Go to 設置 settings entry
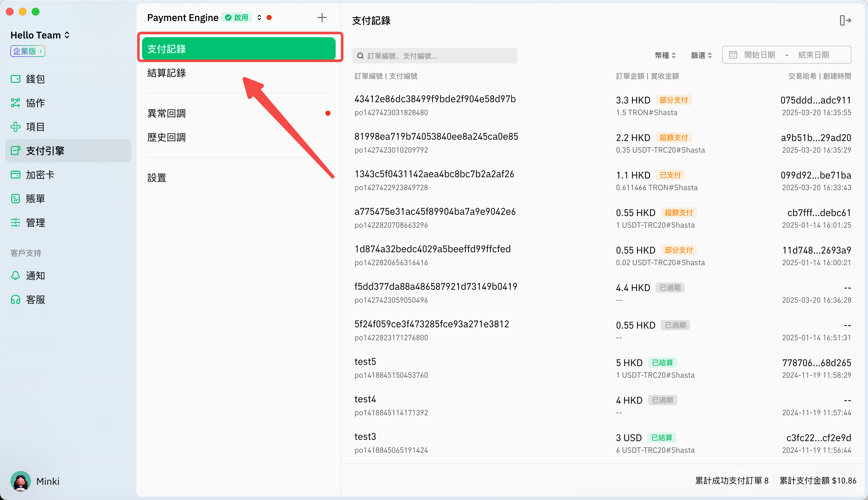Viewport: 868px width, 500px height. click(x=157, y=178)
